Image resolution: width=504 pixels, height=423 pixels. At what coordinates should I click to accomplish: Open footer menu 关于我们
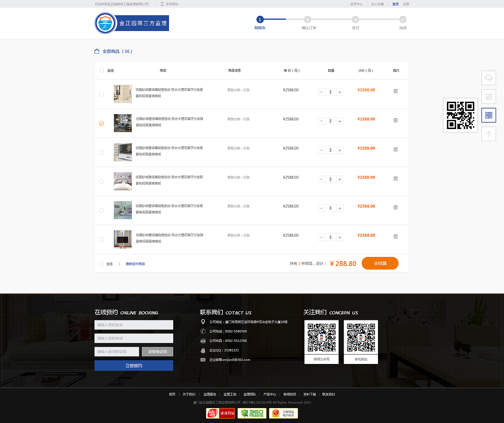pyautogui.click(x=189, y=394)
